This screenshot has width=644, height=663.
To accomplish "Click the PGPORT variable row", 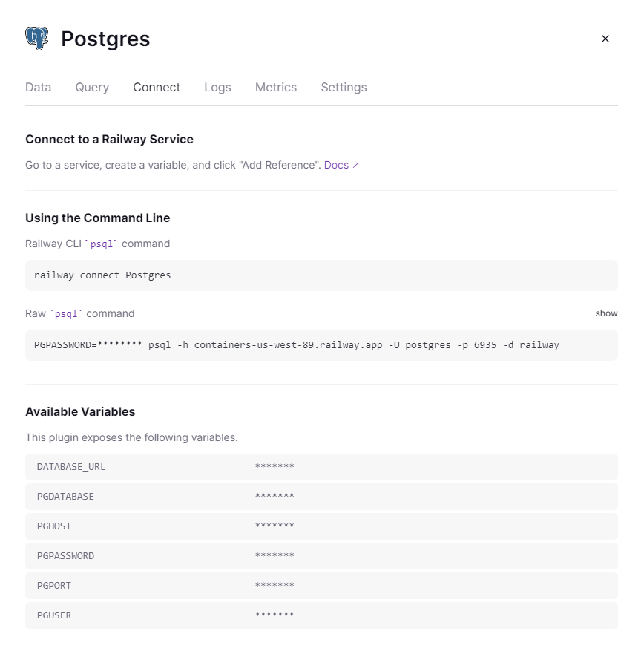I will tap(321, 586).
